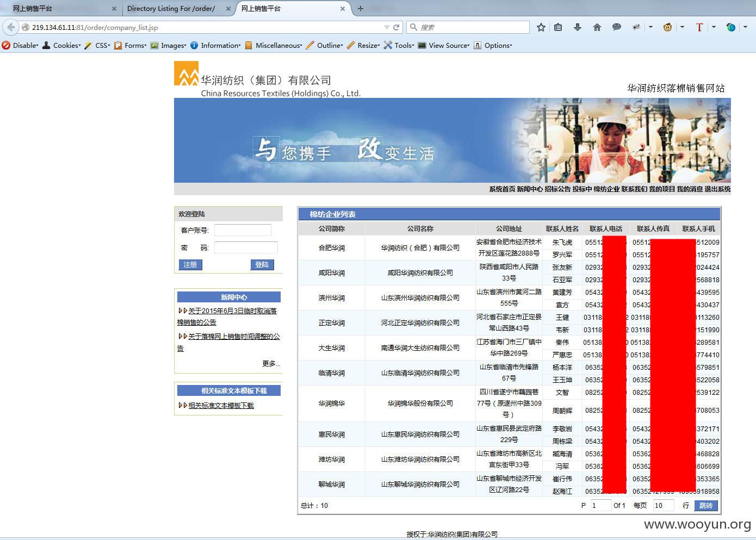The height and width of the screenshot is (540, 756).
Task: Click the China Resources Textiles logo
Action: (186, 73)
